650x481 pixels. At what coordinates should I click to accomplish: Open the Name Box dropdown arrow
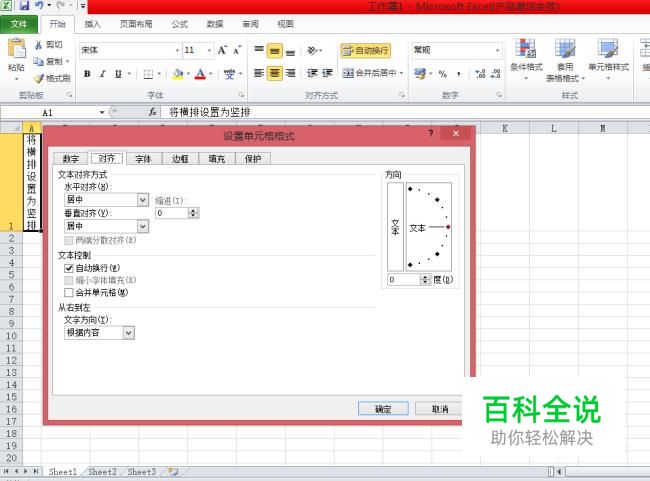(102, 112)
